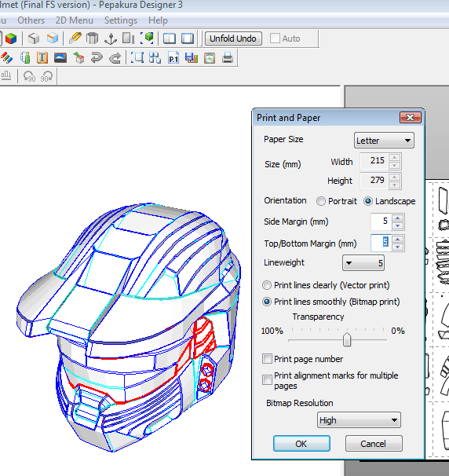This screenshot has width=449, height=476.
Task: Click the P.1 page number icon
Action: [x=173, y=57]
